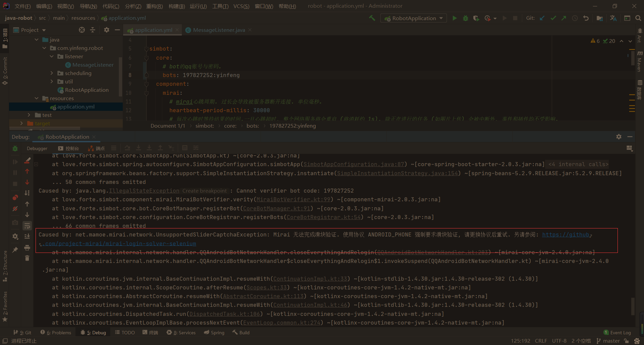The image size is (644, 345).
Task: Click IllegalStateException link
Action: point(144,191)
